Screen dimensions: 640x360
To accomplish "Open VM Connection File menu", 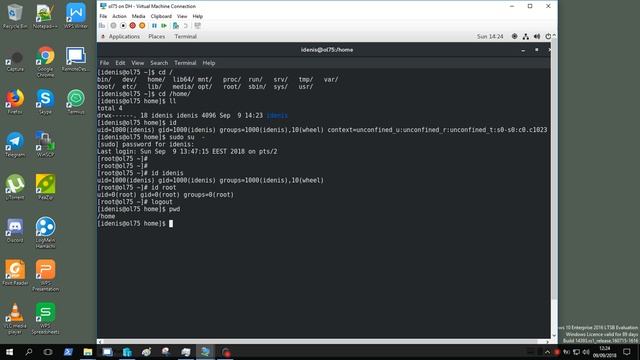I will tap(103, 16).
